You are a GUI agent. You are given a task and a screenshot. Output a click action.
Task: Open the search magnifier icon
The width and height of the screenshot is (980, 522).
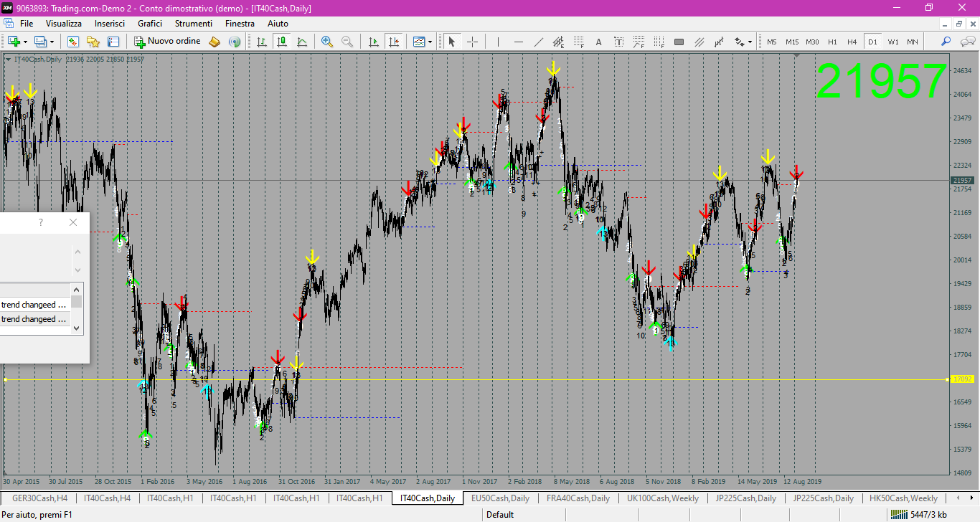click(946, 42)
